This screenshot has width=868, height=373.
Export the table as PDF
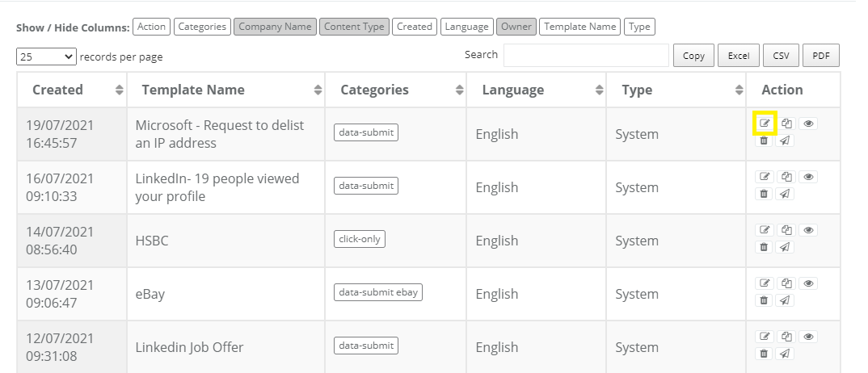[x=821, y=55]
